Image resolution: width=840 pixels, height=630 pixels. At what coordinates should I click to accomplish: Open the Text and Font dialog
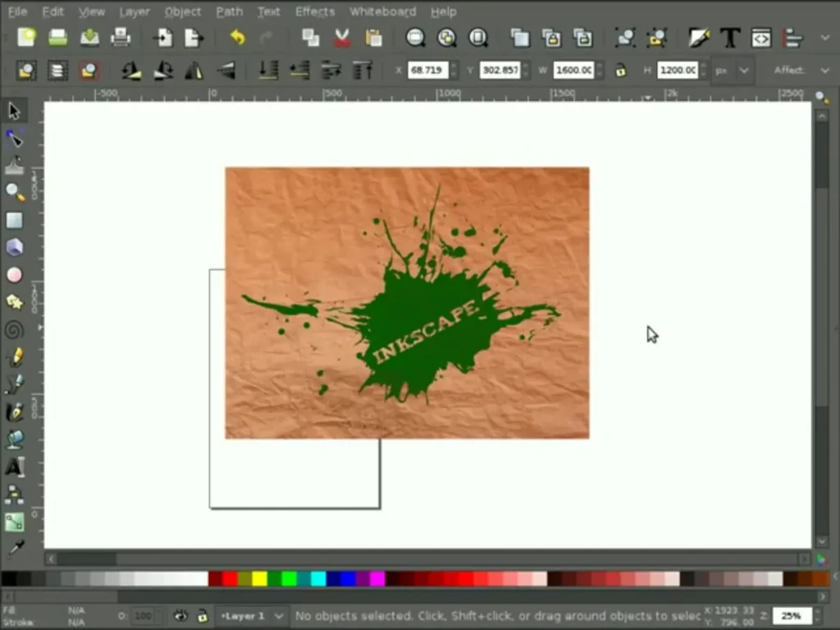(729, 38)
